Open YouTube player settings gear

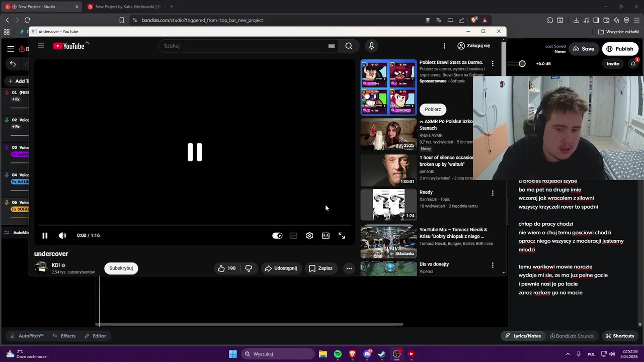pyautogui.click(x=309, y=235)
